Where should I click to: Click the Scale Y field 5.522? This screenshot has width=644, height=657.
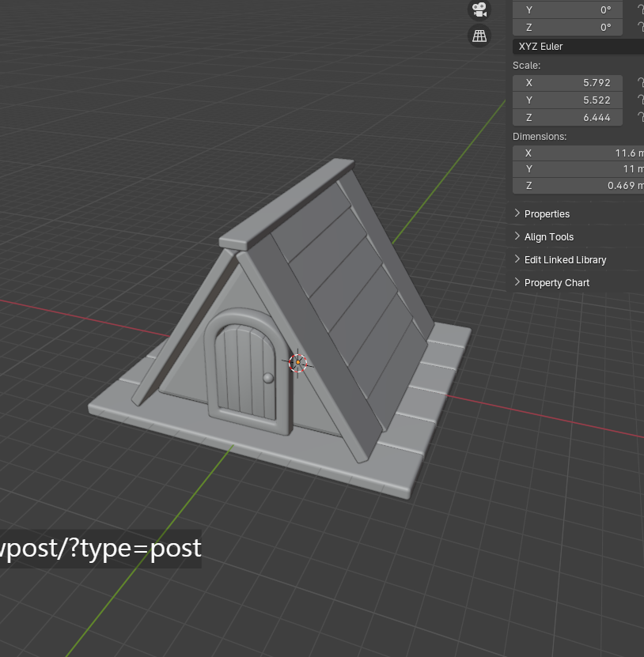568,100
